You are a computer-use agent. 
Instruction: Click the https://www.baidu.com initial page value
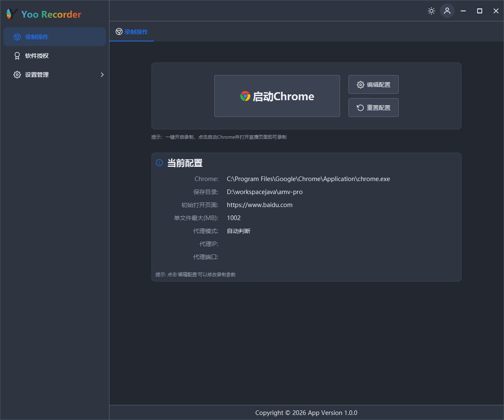pos(260,205)
